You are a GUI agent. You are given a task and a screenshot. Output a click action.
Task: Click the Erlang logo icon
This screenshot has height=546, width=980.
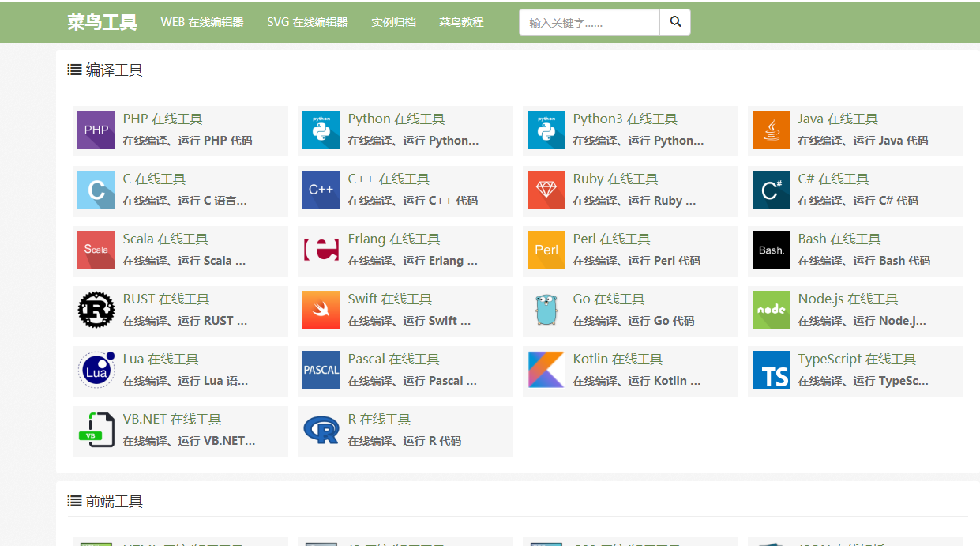[x=321, y=250]
